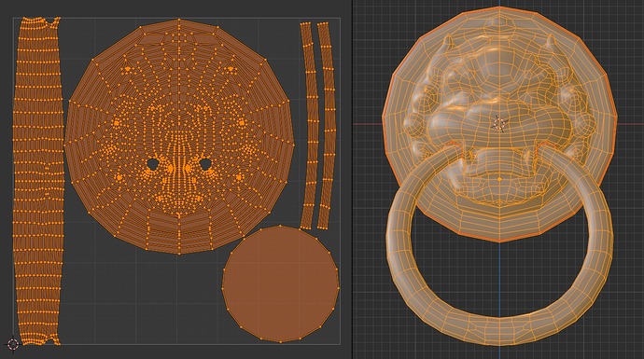Select the orange vertex on the lion's chin
The height and width of the screenshot is (359, 644).
point(499,179)
